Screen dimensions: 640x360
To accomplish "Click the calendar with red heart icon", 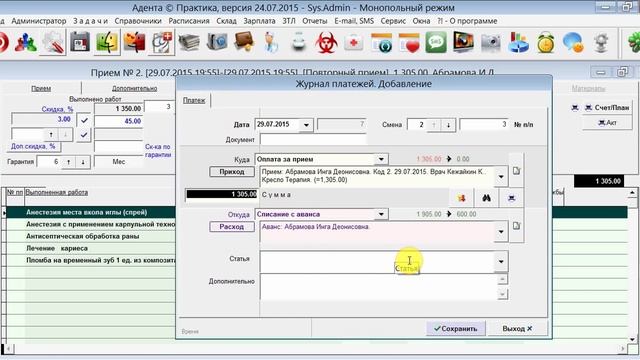I will [x=409, y=42].
